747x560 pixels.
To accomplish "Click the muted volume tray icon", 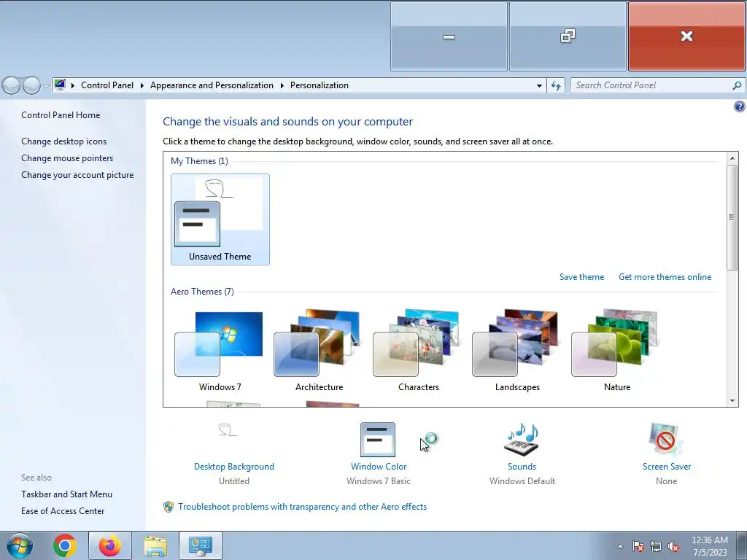I will (x=673, y=546).
